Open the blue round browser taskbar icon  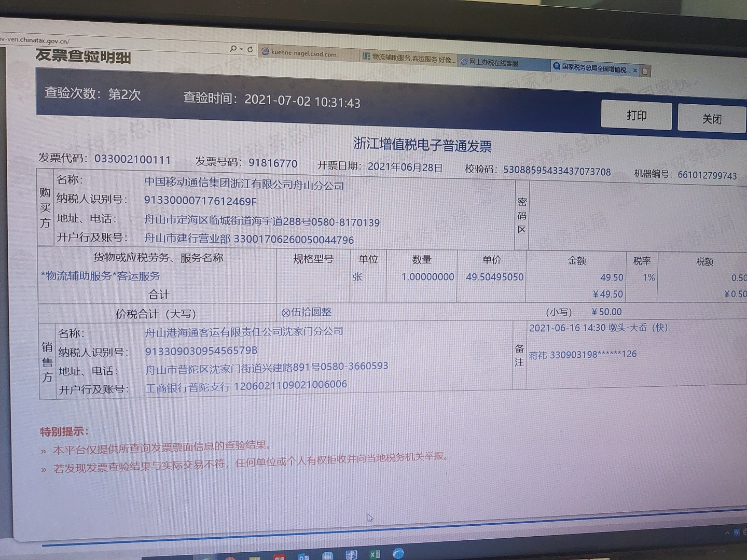[398, 553]
